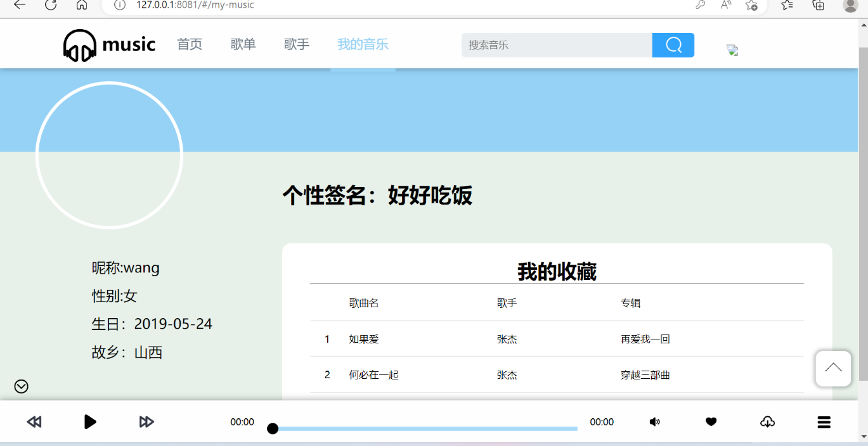This screenshot has width=868, height=446.
Task: Select the 我的音乐 navigation tab
Action: coord(363,45)
